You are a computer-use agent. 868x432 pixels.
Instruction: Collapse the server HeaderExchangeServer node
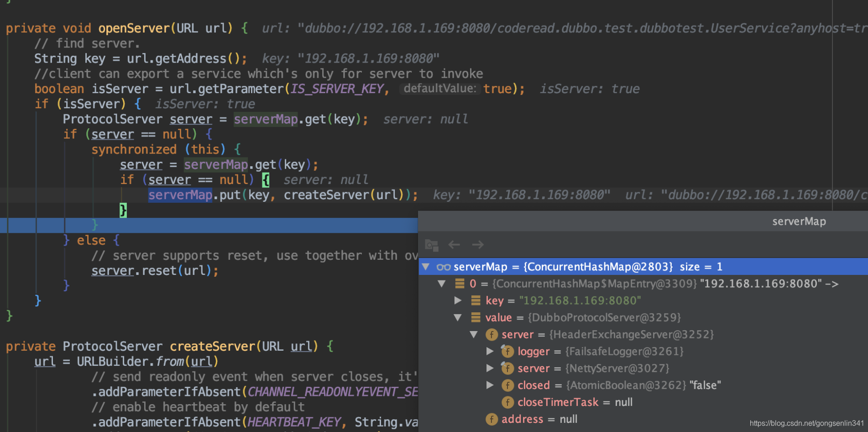point(474,334)
